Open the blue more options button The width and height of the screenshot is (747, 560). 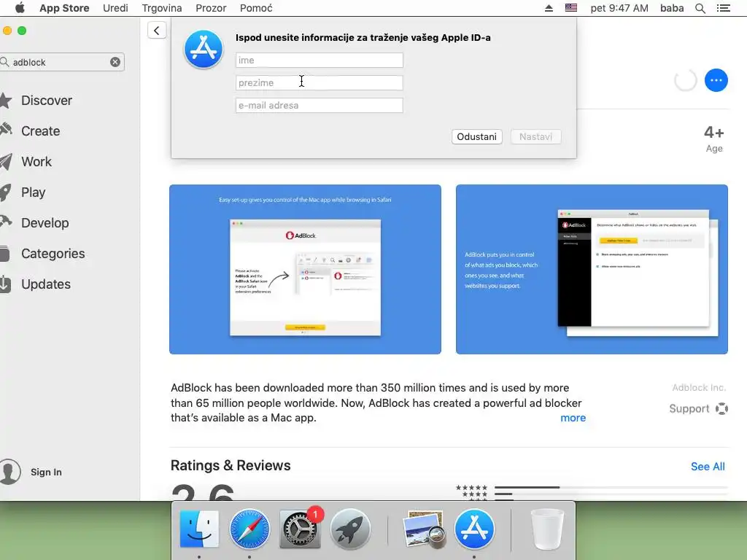[x=716, y=80]
